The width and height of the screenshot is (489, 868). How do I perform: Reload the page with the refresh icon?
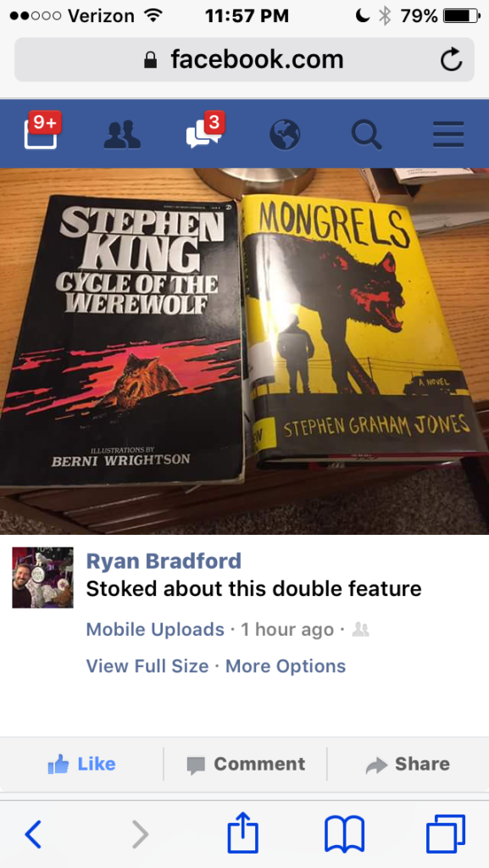(x=451, y=59)
